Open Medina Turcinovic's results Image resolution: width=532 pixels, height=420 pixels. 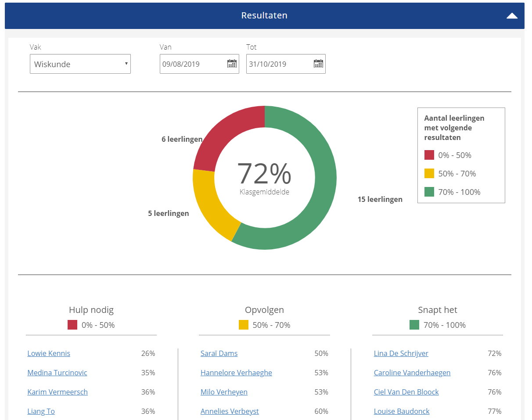point(57,373)
